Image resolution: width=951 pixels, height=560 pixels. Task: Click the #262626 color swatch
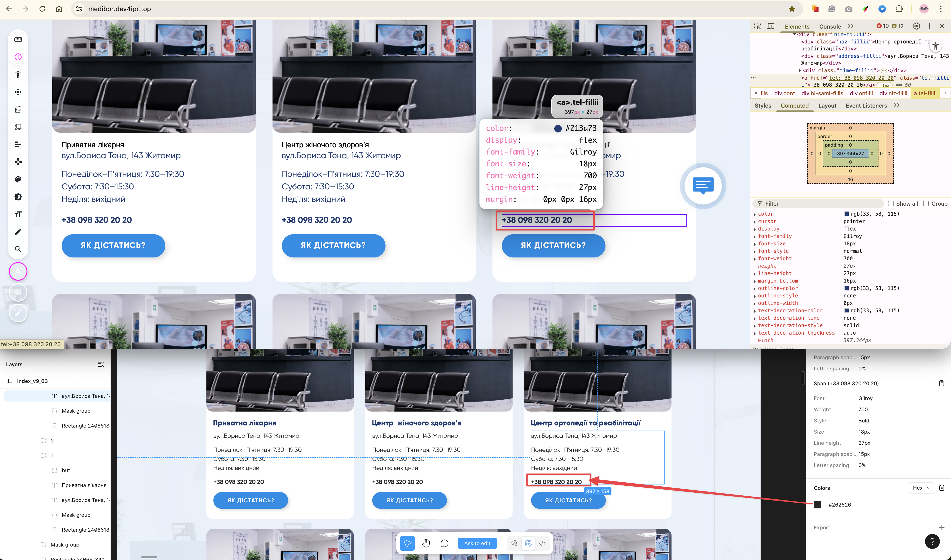click(817, 504)
